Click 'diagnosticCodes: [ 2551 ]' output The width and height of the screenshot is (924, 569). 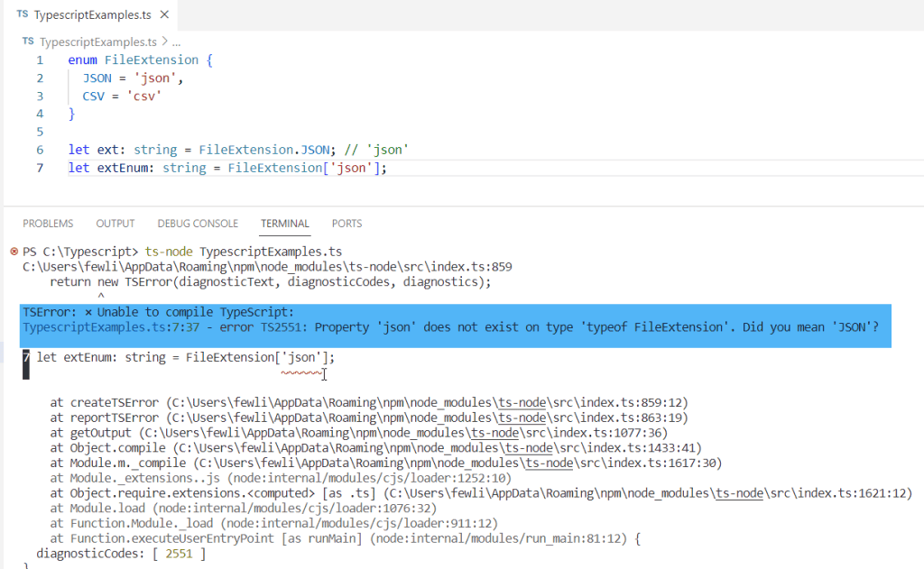point(121,554)
